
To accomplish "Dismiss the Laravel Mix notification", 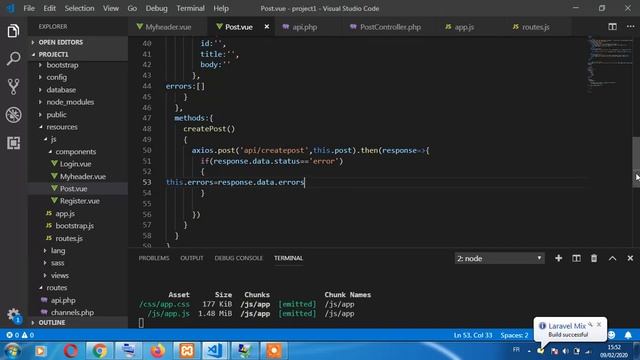I will click(x=599, y=324).
